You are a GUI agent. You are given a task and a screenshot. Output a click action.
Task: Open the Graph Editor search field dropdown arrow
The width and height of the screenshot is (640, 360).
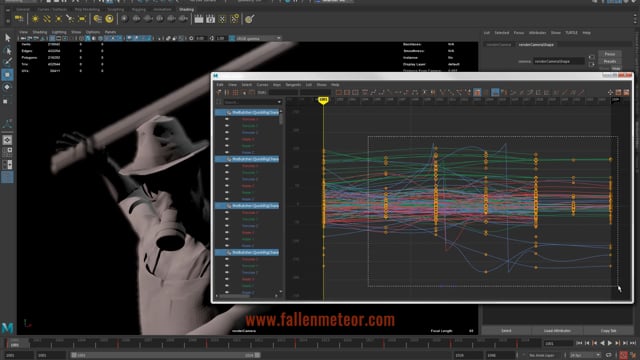[x=279, y=102]
